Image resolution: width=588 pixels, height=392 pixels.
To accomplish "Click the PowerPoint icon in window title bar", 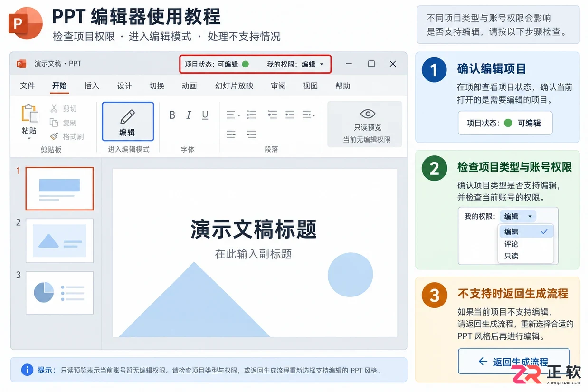I will pyautogui.click(x=21, y=64).
